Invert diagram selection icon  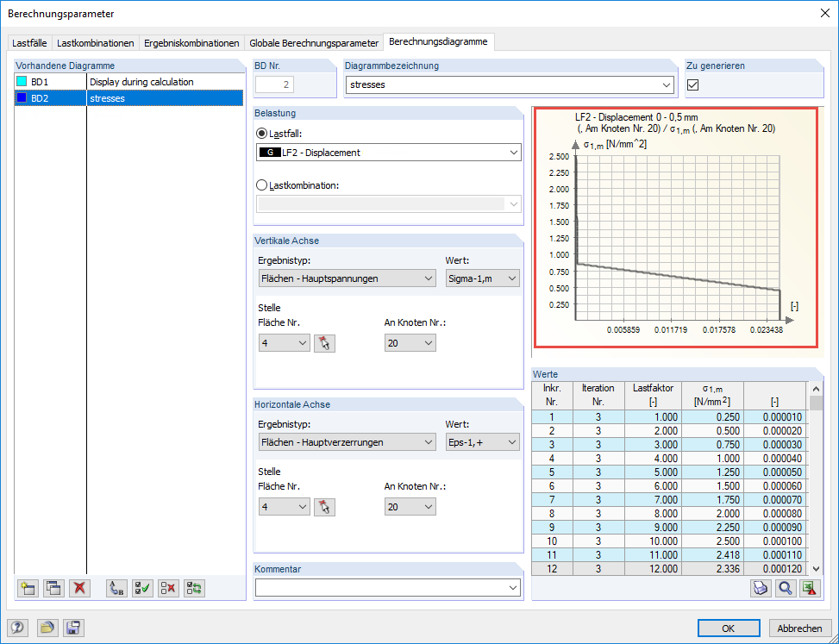click(x=194, y=588)
